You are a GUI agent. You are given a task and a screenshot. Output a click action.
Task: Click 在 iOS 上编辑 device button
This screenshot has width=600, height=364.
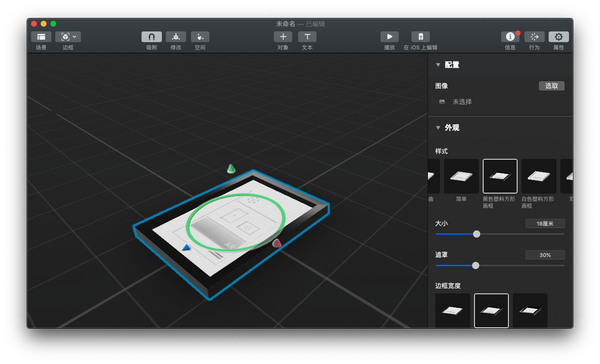click(421, 37)
